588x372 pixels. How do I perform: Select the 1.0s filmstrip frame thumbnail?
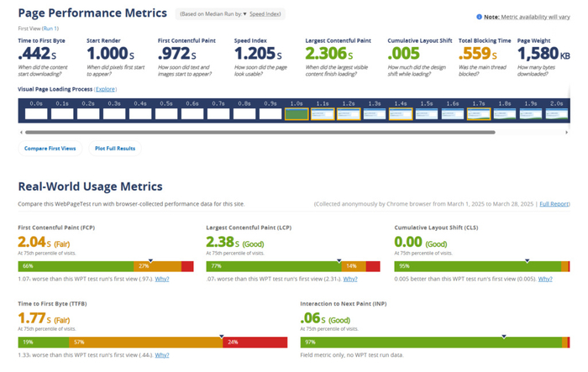[x=297, y=114]
